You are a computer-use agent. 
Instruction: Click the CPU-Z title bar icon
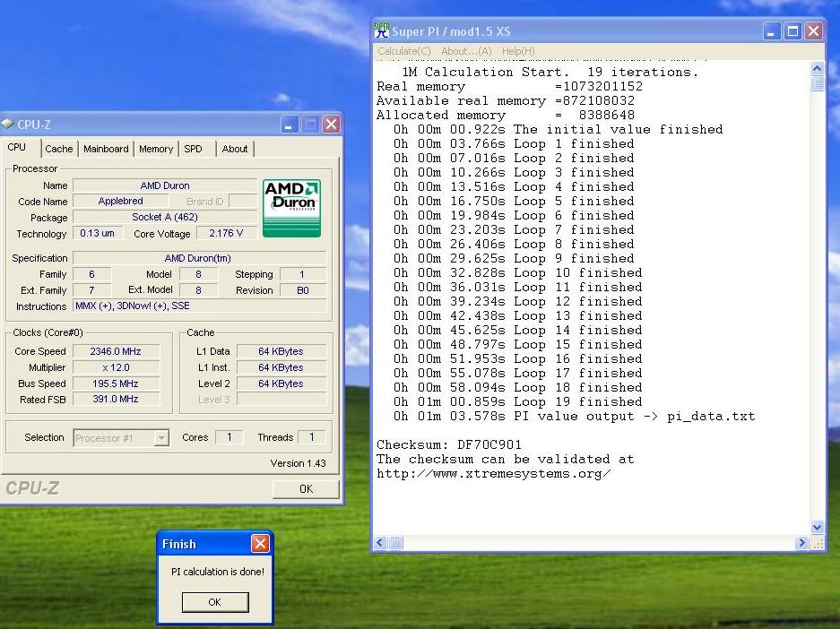click(7, 124)
